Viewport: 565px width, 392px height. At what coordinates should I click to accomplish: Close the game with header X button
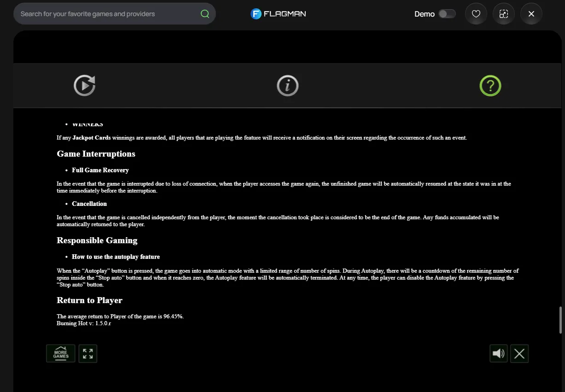[x=531, y=14]
